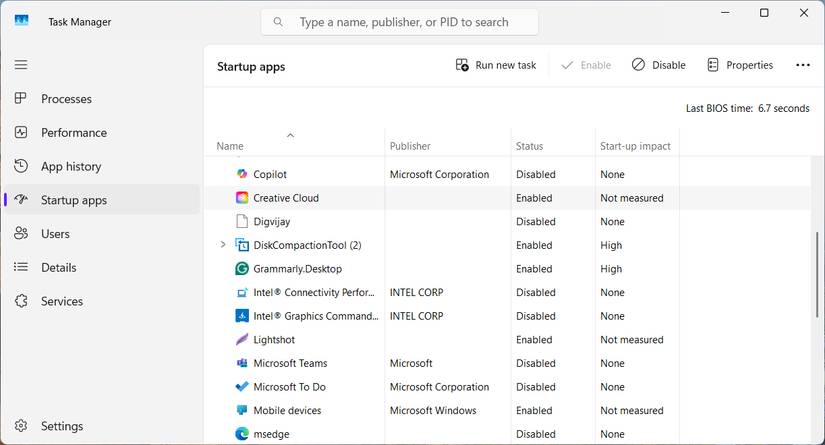Select the msedge entry
This screenshot has height=445, width=825.
271,434
